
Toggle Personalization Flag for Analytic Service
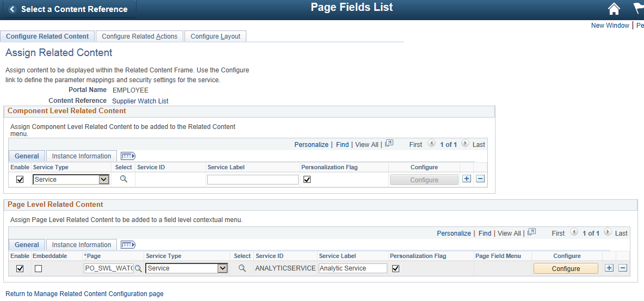click(396, 268)
